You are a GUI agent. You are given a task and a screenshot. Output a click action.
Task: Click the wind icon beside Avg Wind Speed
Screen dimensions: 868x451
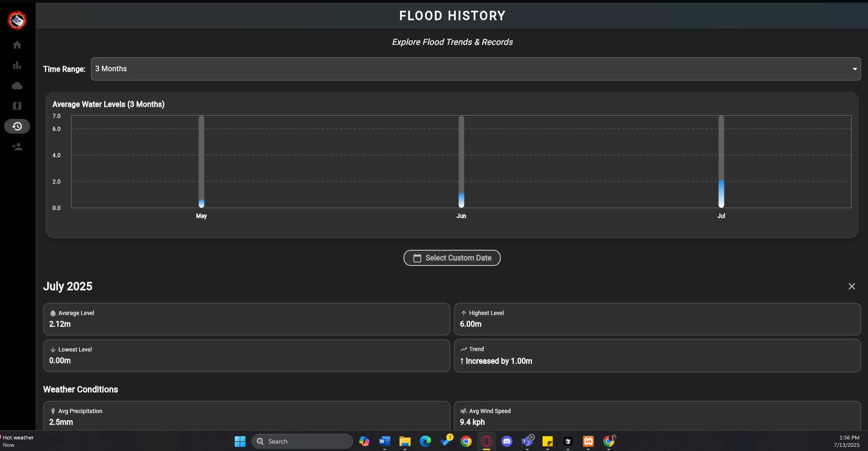pyautogui.click(x=463, y=411)
